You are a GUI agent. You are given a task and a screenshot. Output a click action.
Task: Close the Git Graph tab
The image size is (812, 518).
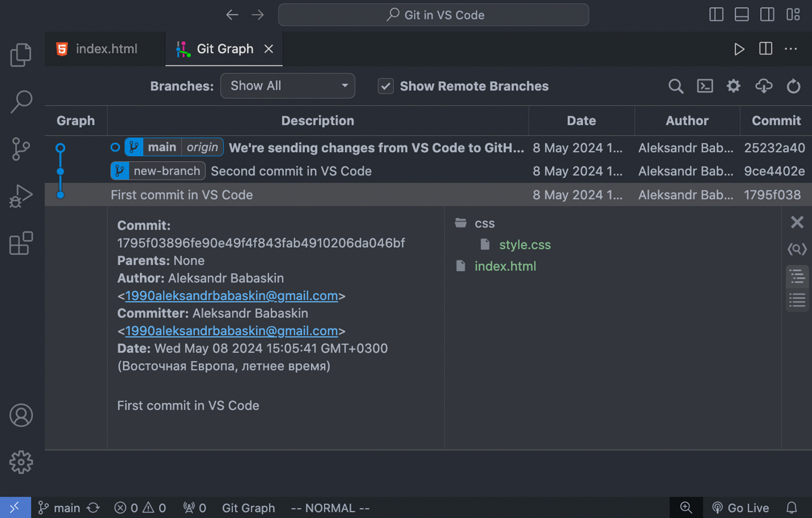(268, 49)
